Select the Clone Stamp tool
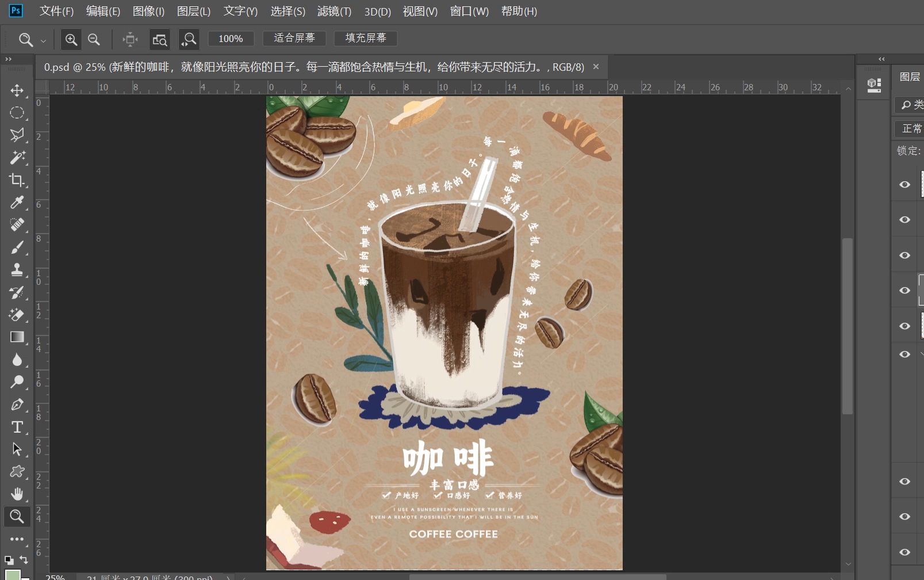Viewport: 924px width, 580px height. [17, 269]
